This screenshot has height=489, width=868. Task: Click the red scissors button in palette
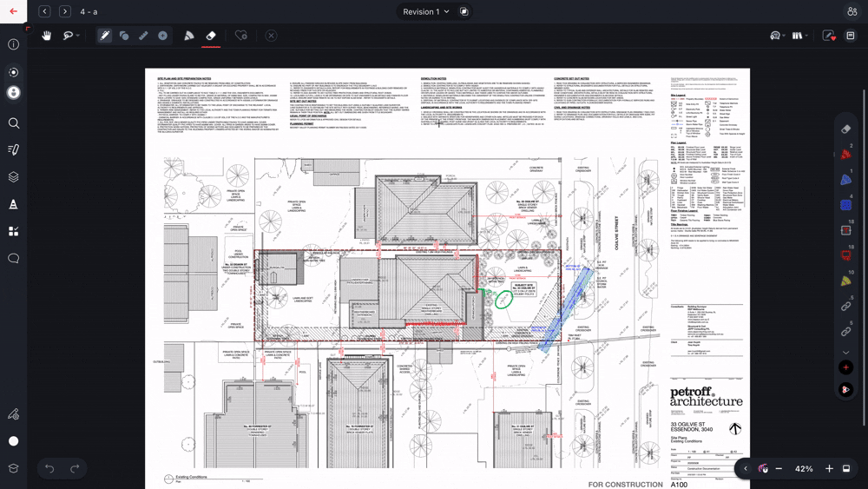click(x=845, y=390)
